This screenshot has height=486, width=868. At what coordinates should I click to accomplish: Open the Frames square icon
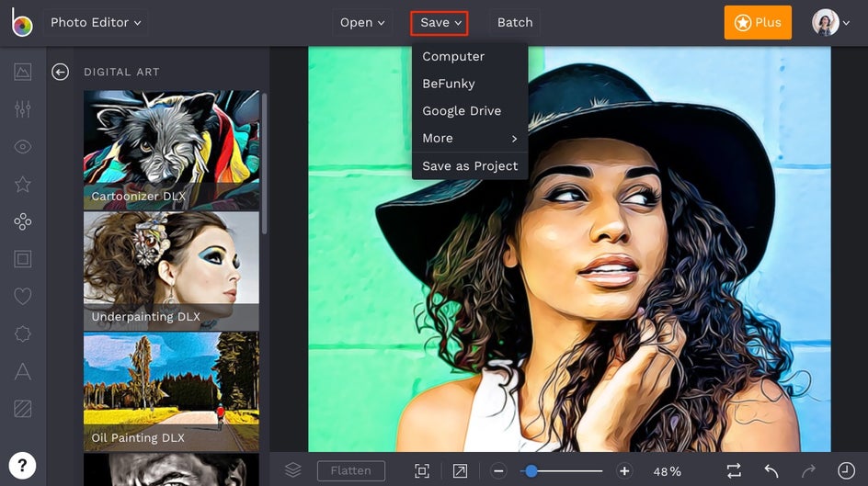coord(23,259)
